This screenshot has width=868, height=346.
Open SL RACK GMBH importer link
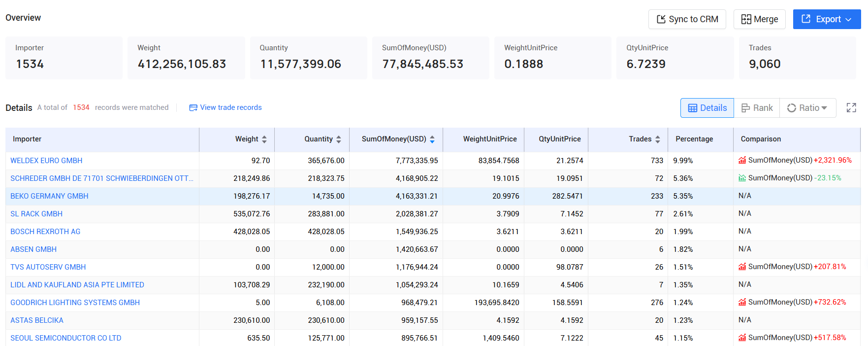[x=36, y=214]
